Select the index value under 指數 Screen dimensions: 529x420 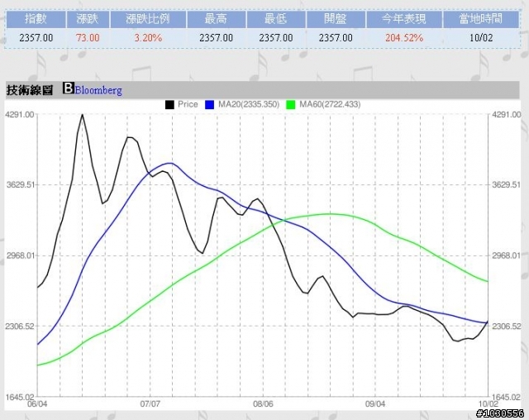[36, 38]
